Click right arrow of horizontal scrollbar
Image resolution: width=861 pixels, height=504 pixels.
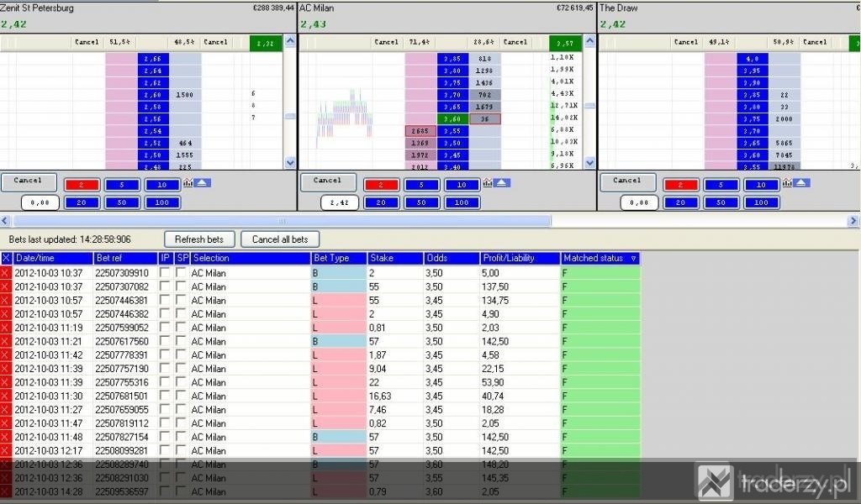pyautogui.click(x=853, y=221)
